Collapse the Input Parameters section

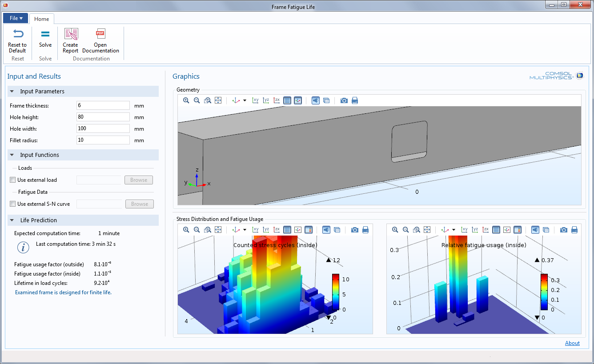click(x=12, y=92)
